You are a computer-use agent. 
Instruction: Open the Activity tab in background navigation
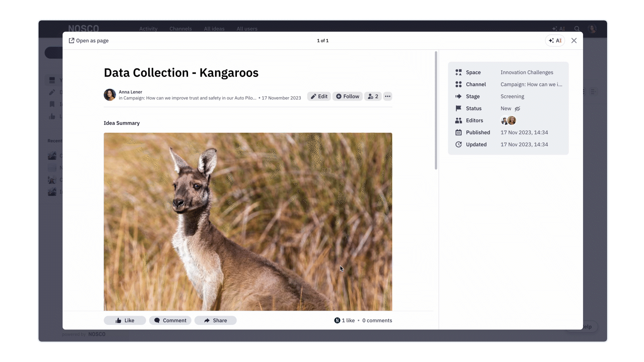[x=148, y=29]
